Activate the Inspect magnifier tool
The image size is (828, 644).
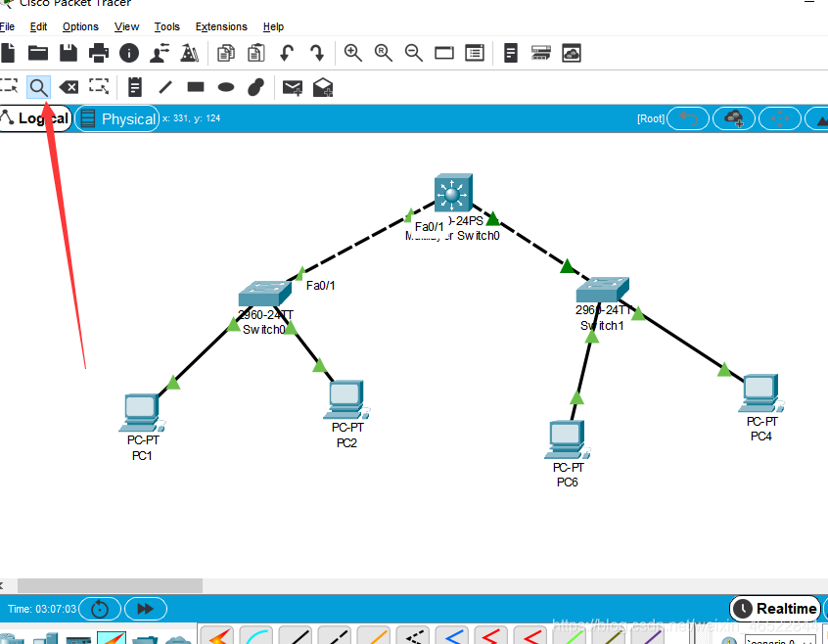(x=38, y=87)
